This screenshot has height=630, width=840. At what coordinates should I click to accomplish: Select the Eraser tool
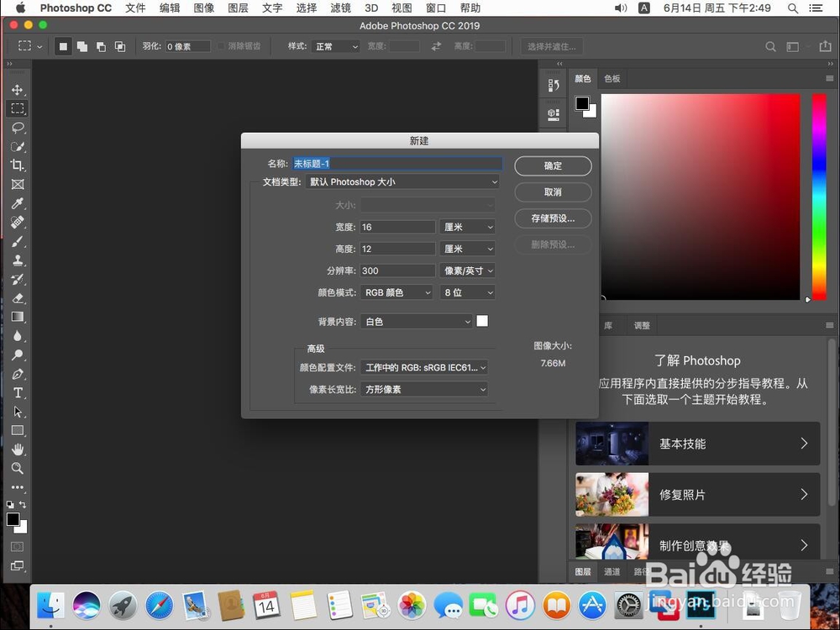[18, 297]
